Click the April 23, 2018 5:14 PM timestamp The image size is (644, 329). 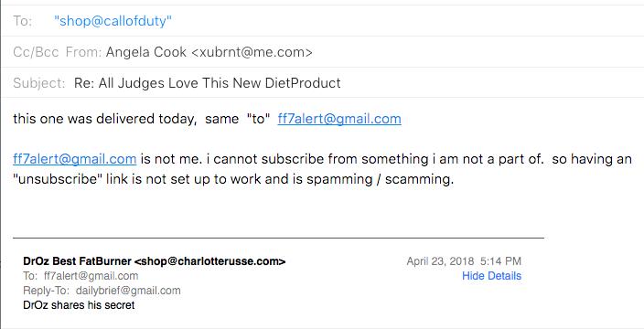pos(464,261)
